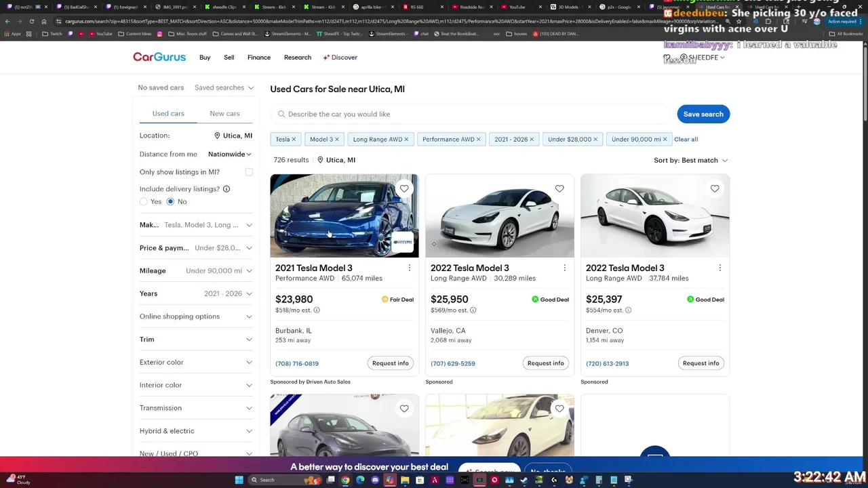Image resolution: width=868 pixels, height=488 pixels.
Task: Open the Distance from me Nationwide dropdown
Action: click(230, 155)
